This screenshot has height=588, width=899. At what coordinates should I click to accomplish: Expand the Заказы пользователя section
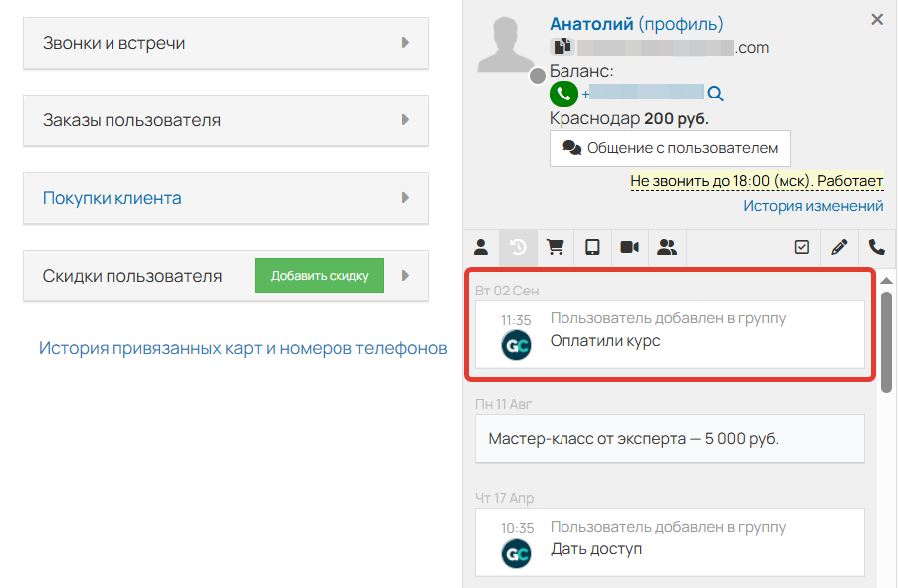coord(224,120)
